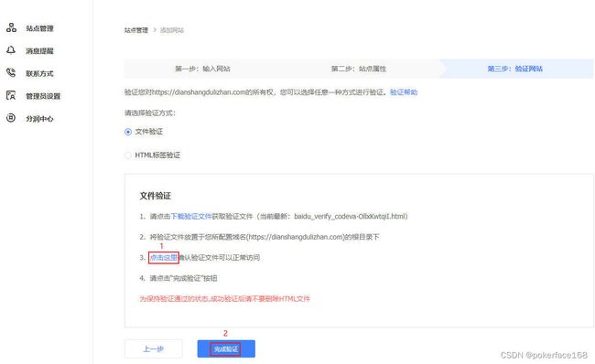Select the 文件验证 radio button
The height and width of the screenshot is (364, 595).
tap(128, 132)
